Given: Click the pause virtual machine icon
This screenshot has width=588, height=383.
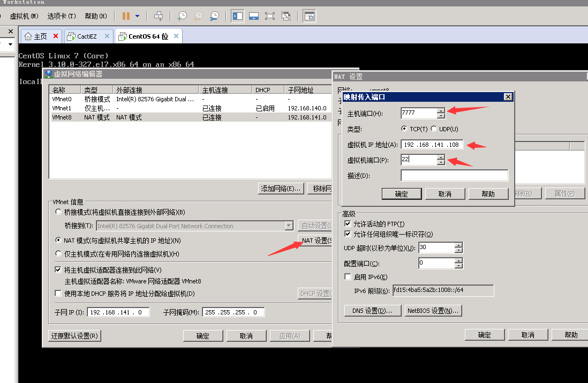Looking at the screenshot, I should 126,16.
